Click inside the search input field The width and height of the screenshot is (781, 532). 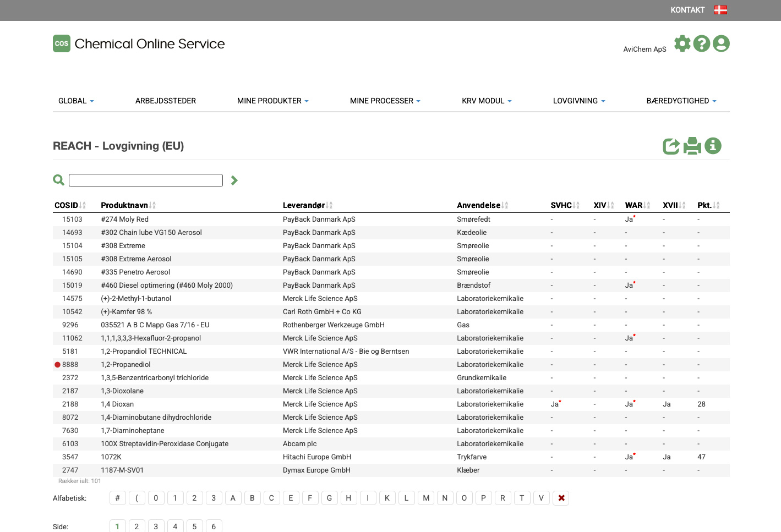click(x=146, y=180)
